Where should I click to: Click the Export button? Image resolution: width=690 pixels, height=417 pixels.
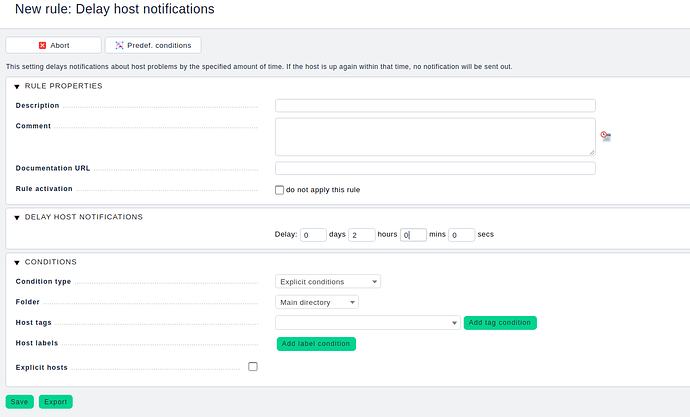[55, 402]
